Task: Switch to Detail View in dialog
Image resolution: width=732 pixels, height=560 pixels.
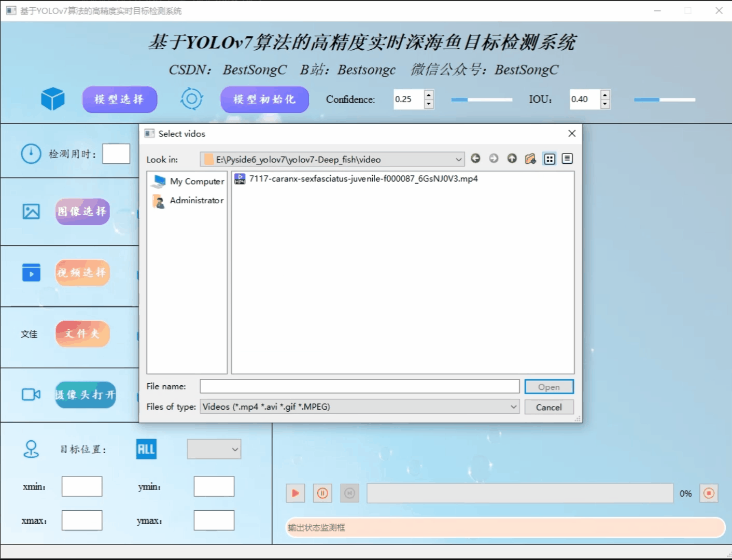Action: [568, 159]
